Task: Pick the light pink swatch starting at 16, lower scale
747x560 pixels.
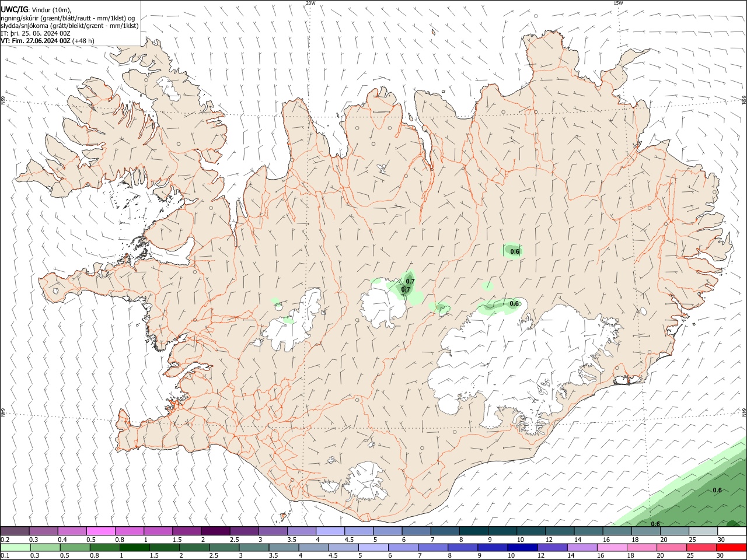Action: pyautogui.click(x=611, y=547)
